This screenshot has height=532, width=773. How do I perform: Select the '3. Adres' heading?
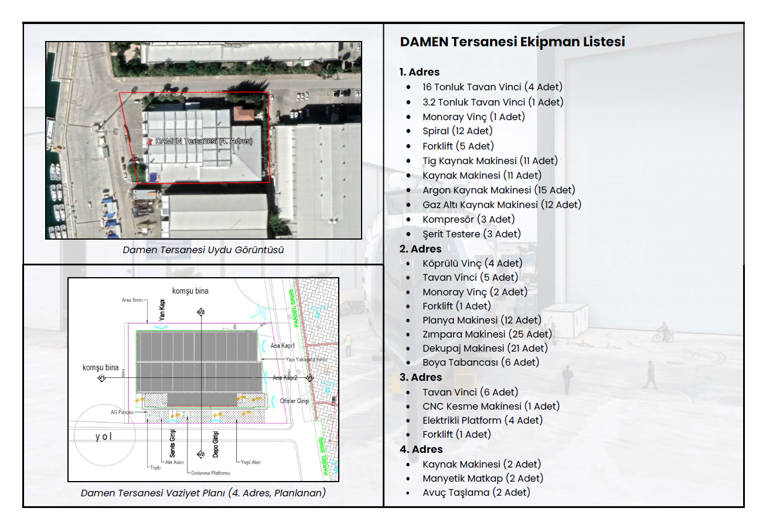421,377
